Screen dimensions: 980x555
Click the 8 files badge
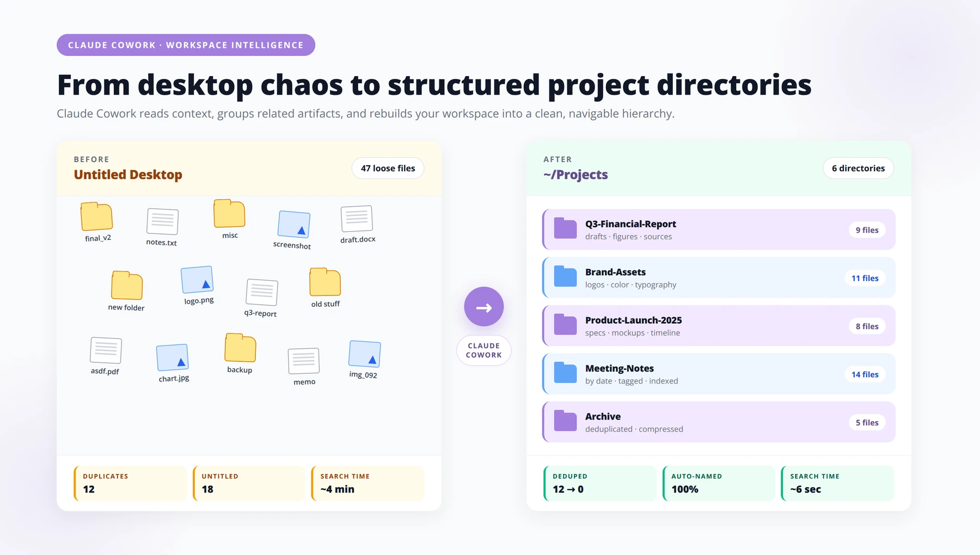[867, 326]
